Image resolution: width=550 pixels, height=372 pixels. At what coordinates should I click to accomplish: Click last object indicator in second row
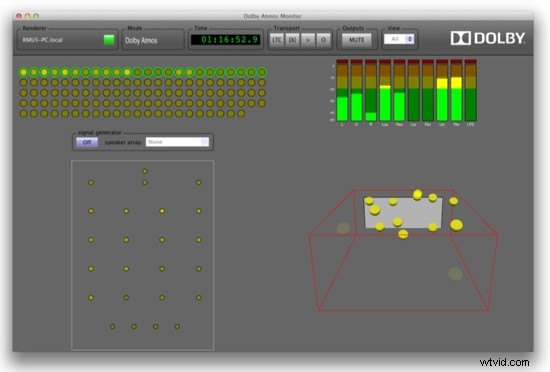(x=262, y=83)
